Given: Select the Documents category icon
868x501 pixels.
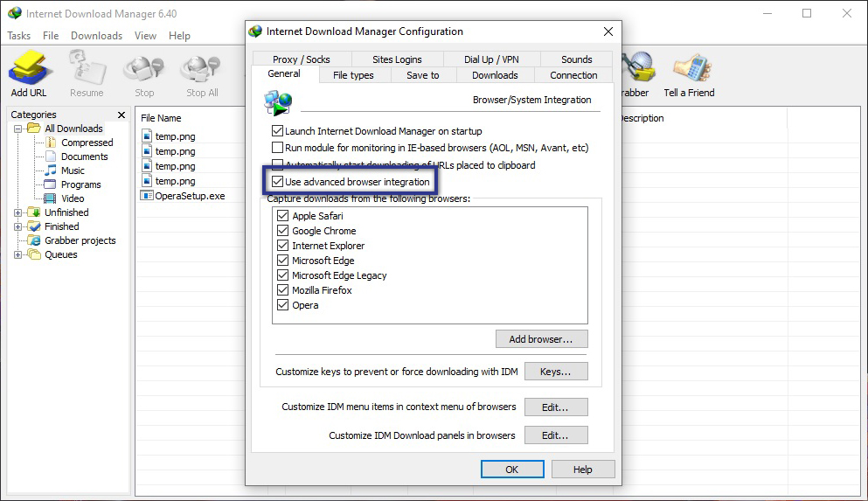Looking at the screenshot, I should [51, 157].
